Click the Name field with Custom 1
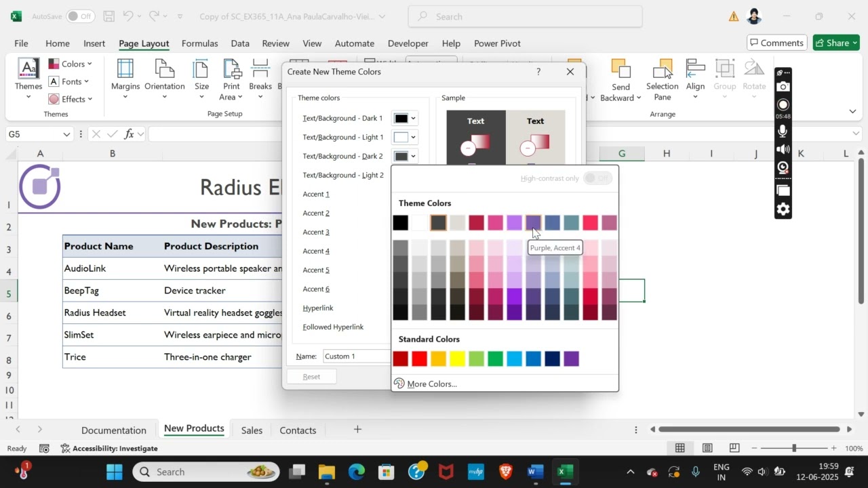This screenshot has width=868, height=488. (x=356, y=356)
